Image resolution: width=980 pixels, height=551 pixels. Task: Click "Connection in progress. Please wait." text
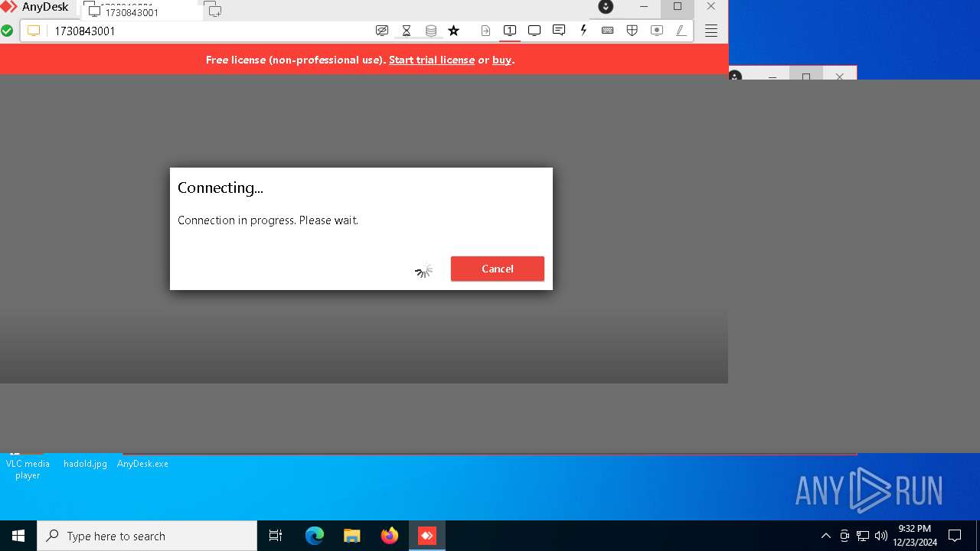268,220
